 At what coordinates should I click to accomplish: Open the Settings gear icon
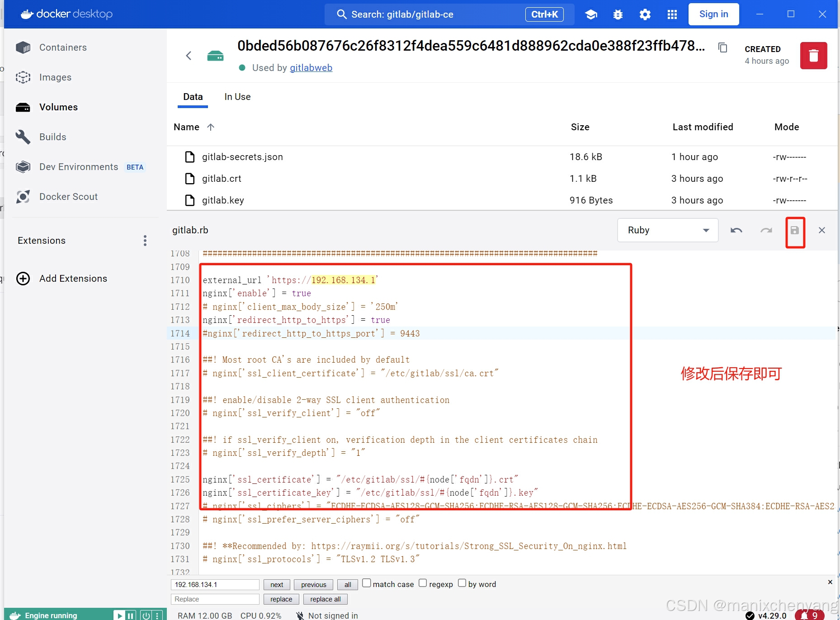point(645,14)
